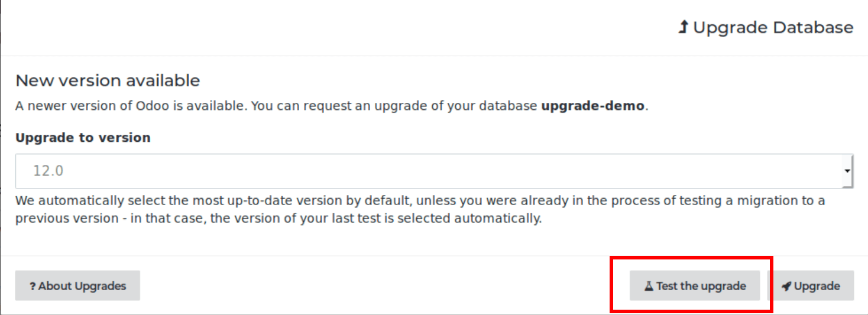Click the flask icon on Test the upgrade
Viewport: 868px width, 315px height.
click(649, 286)
